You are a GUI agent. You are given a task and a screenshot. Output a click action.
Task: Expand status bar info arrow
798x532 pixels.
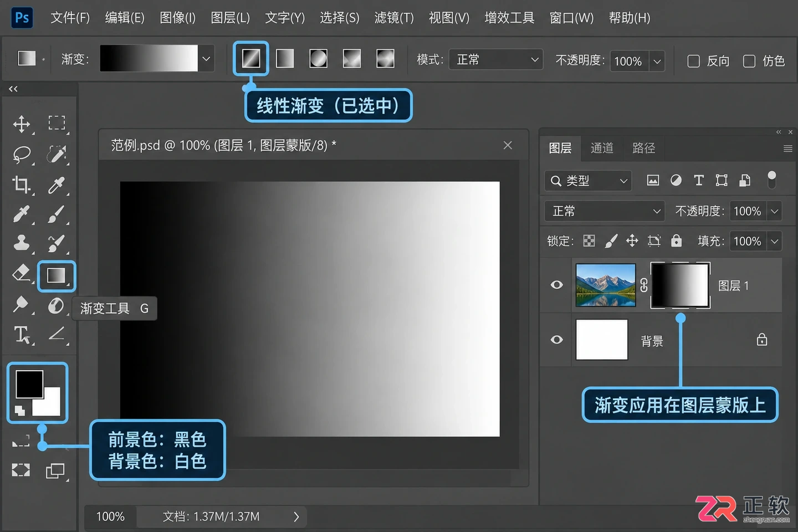[x=296, y=517]
